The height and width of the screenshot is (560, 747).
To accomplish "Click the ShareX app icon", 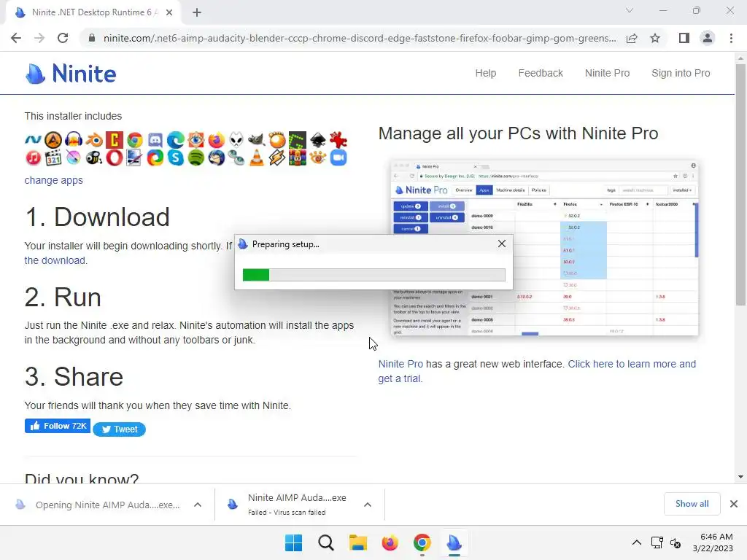I will click(x=155, y=157).
